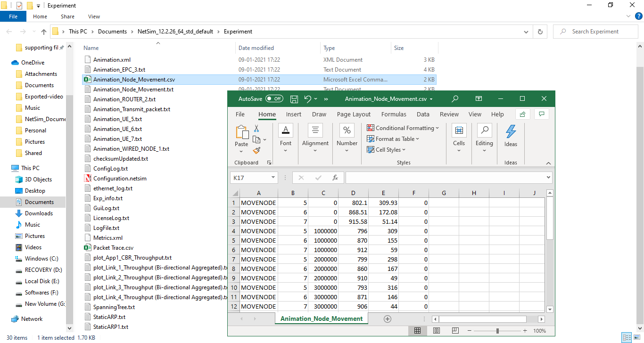Viewport: 644px width, 343px height.
Task: Click the Cut scissors icon
Action: [x=256, y=128]
